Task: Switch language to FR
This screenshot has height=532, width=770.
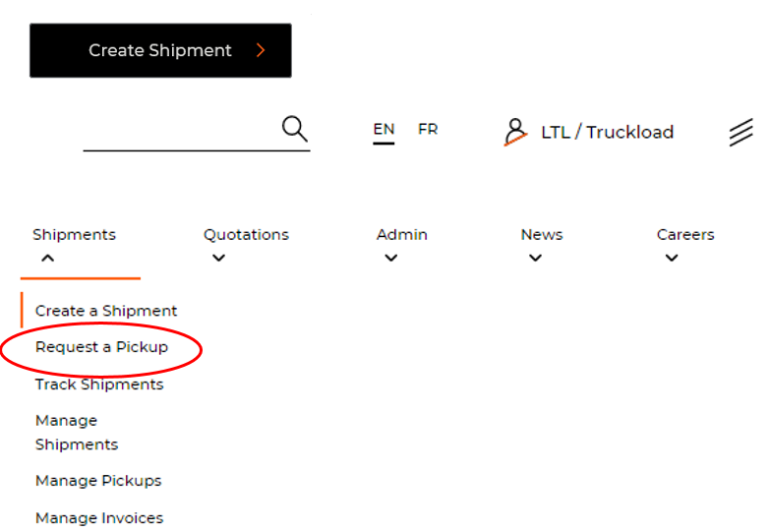Action: point(428,129)
